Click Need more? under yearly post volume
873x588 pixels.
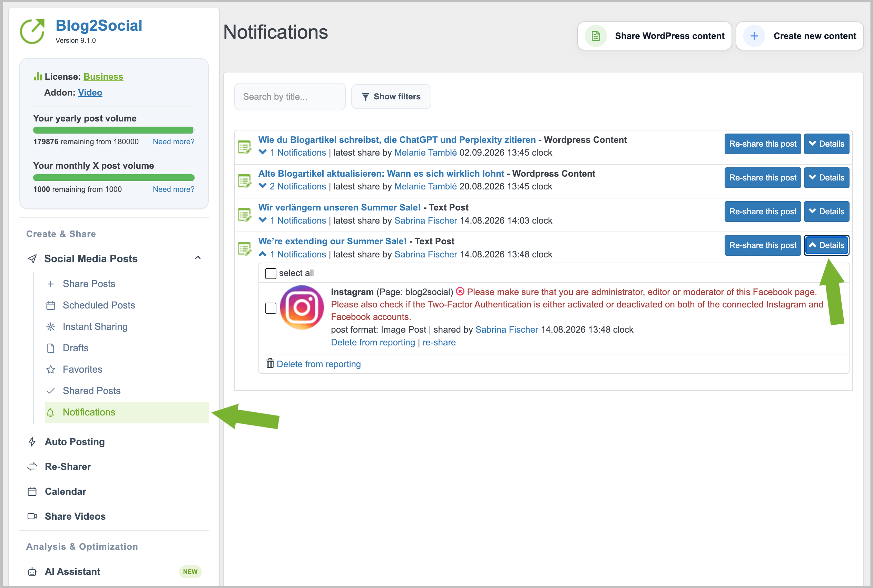[x=173, y=142]
